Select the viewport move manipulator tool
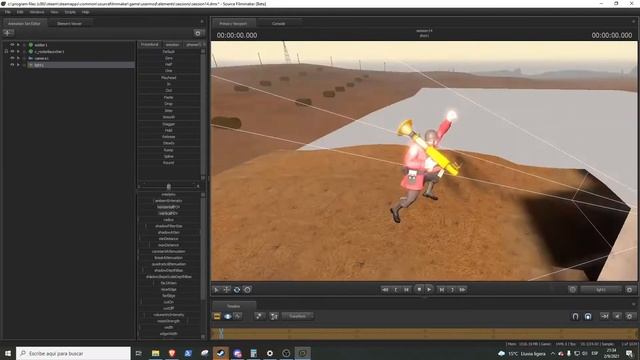Viewport: 640px width, 360px height. [x=227, y=290]
